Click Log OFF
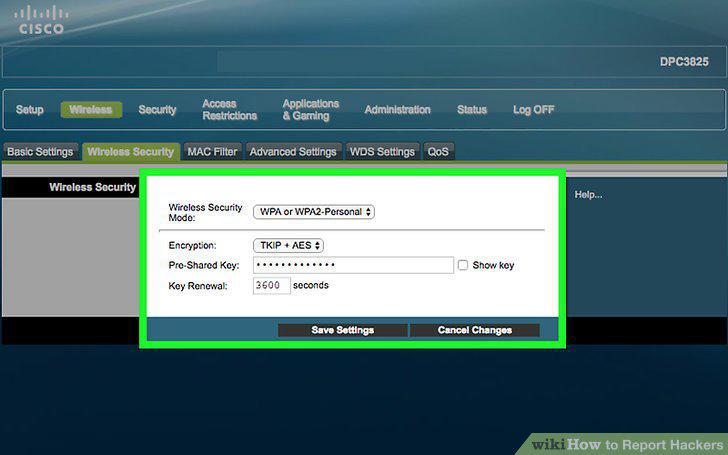The width and height of the screenshot is (728, 455). 533,110
